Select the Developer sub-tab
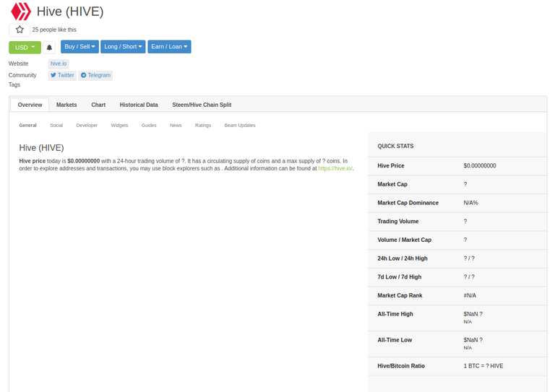The height and width of the screenshot is (392, 555). click(x=87, y=125)
